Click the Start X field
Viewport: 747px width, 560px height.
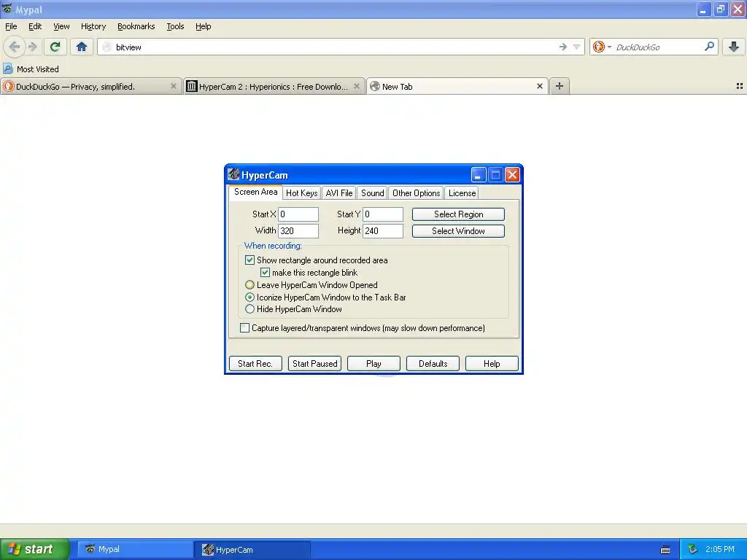(298, 214)
